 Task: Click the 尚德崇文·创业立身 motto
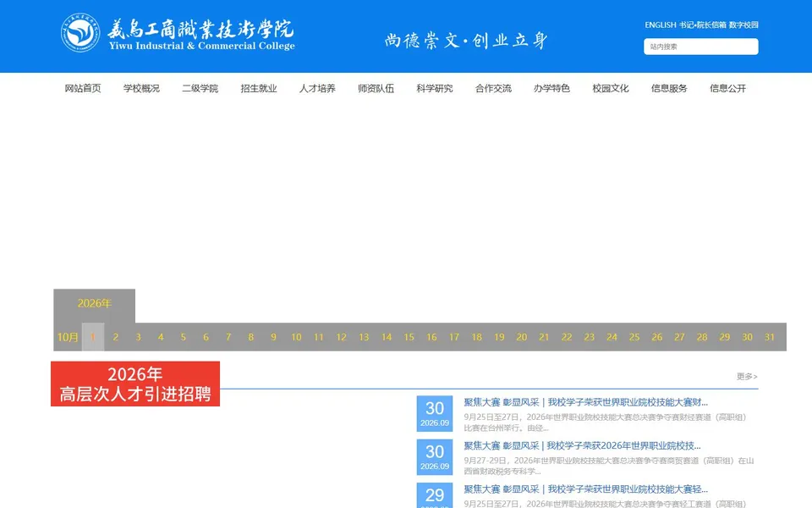(x=466, y=41)
